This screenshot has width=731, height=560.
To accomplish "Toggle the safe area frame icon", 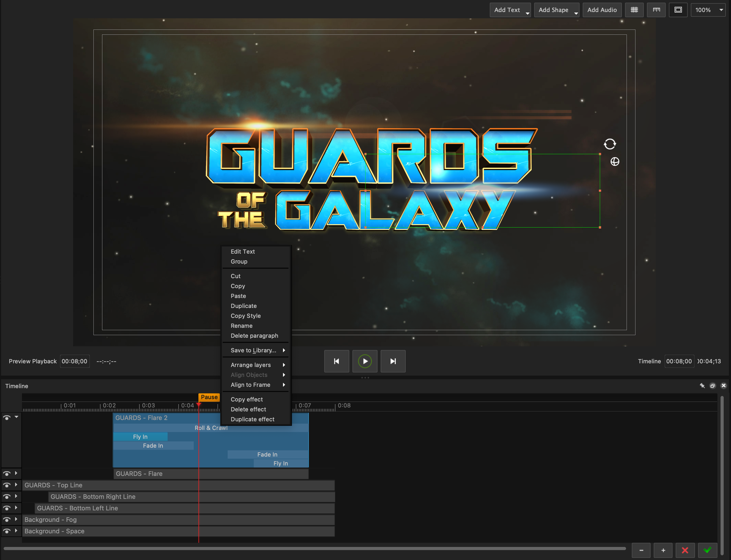I will [678, 10].
